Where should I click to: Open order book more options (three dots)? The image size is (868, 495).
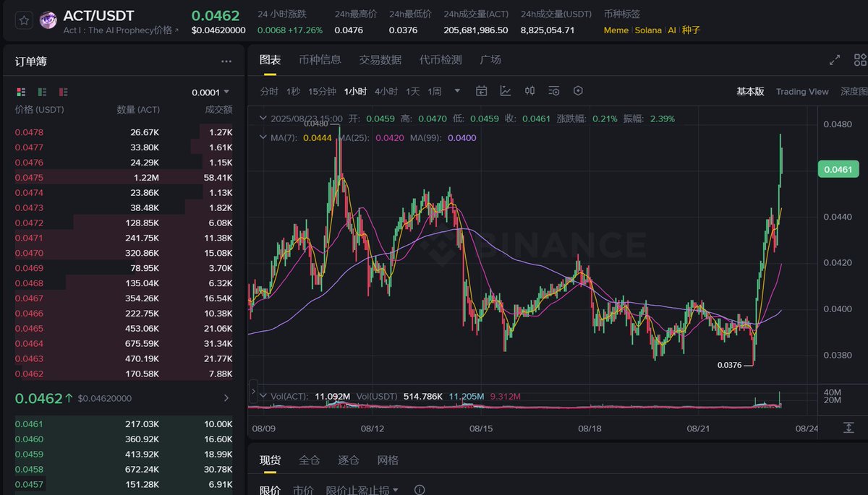click(226, 61)
